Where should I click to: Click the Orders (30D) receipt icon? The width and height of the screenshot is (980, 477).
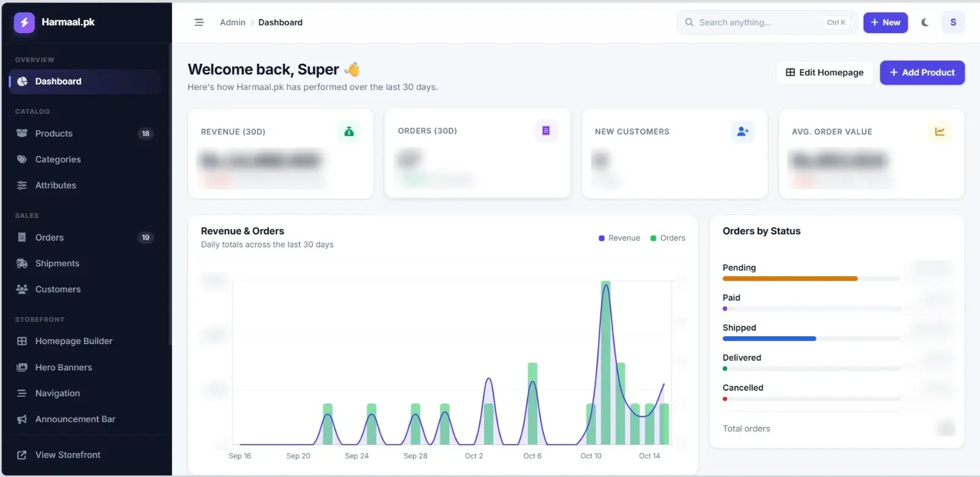546,130
